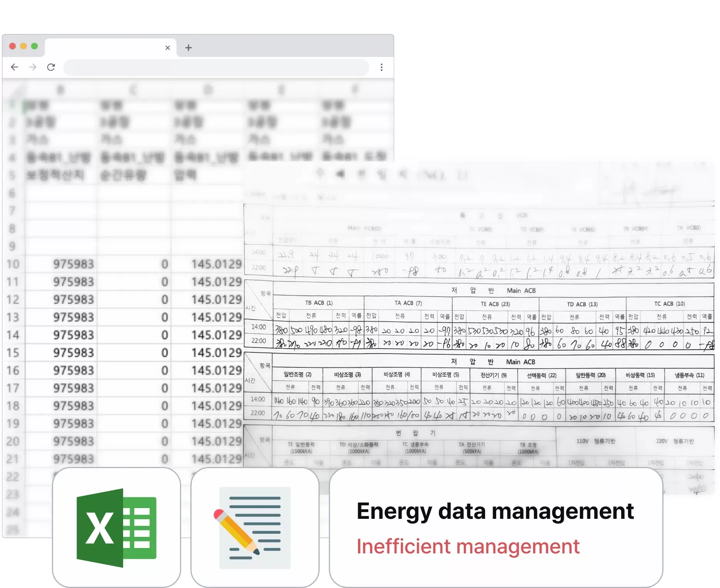720x588 pixels.
Task: Click the browser back arrow
Action: point(15,67)
